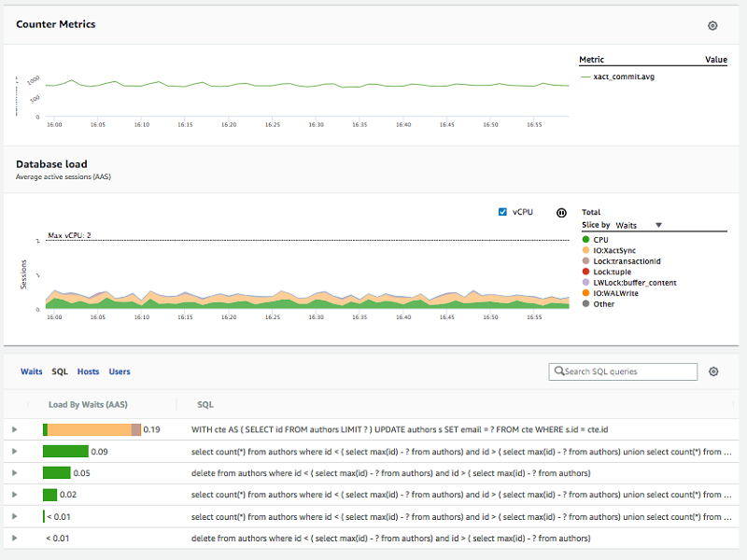The height and width of the screenshot is (560, 747).
Task: Click the LWLock:buffer_content legend dot
Action: pyautogui.click(x=586, y=283)
